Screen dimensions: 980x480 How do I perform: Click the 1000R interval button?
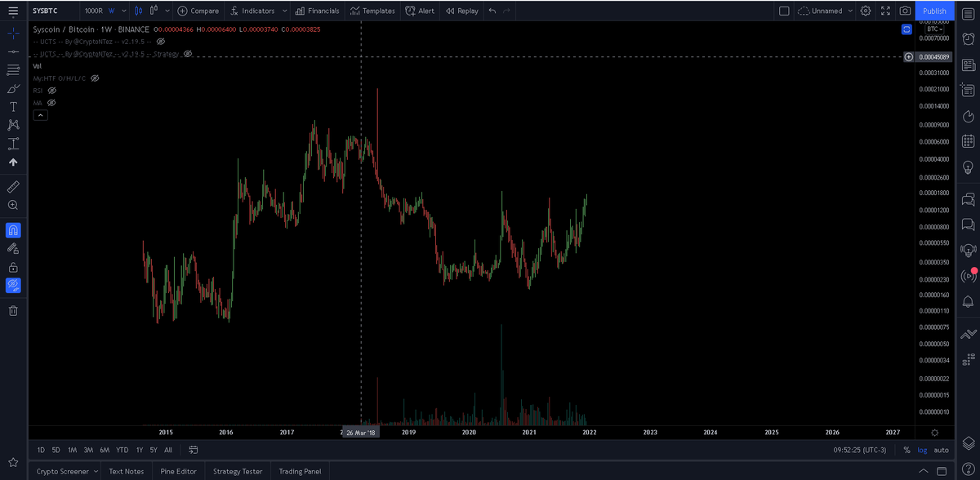pos(93,11)
